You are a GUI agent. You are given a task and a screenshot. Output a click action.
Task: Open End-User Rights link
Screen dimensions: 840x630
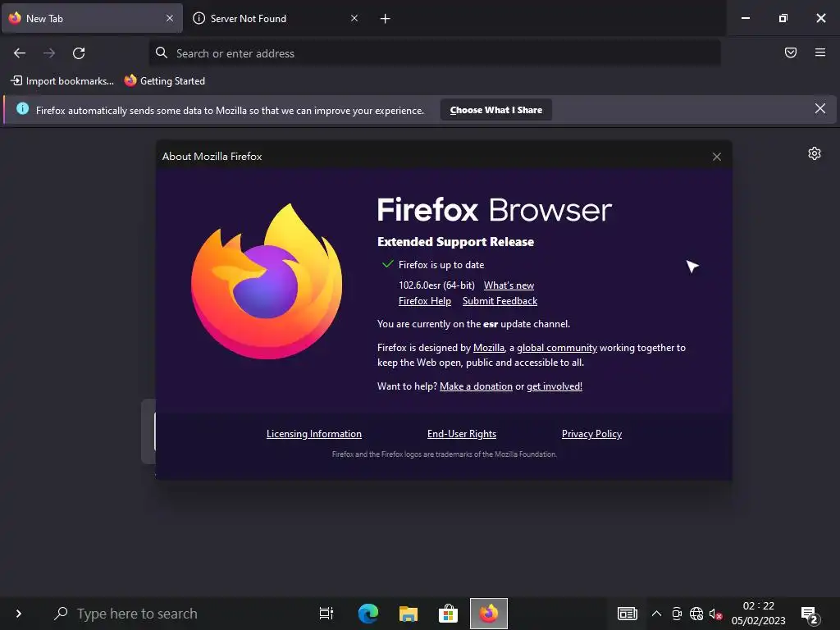(462, 434)
